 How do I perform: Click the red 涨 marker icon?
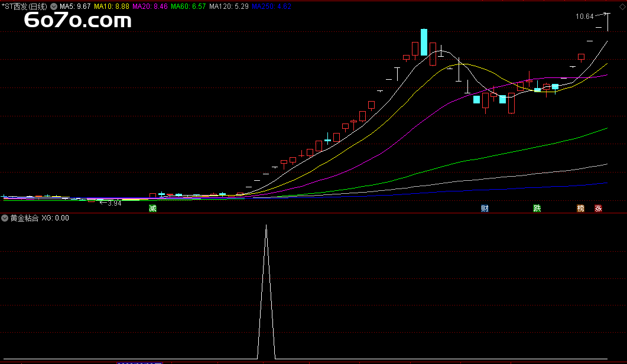[598, 209]
